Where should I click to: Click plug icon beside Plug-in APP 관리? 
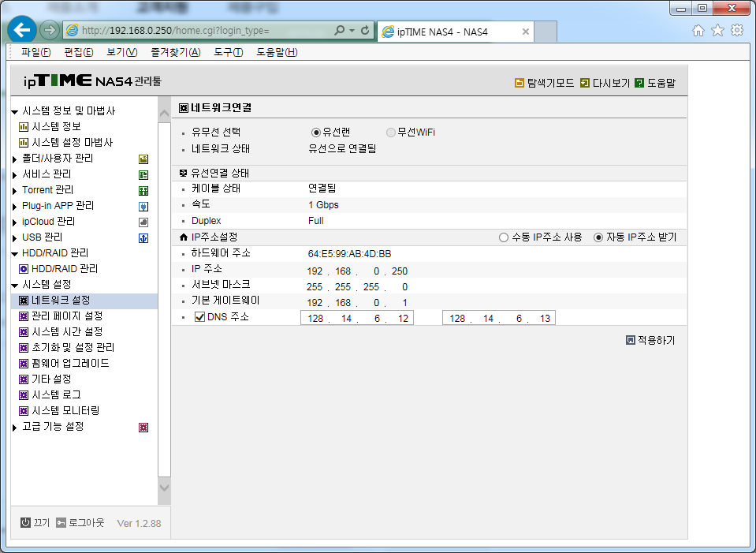(143, 207)
